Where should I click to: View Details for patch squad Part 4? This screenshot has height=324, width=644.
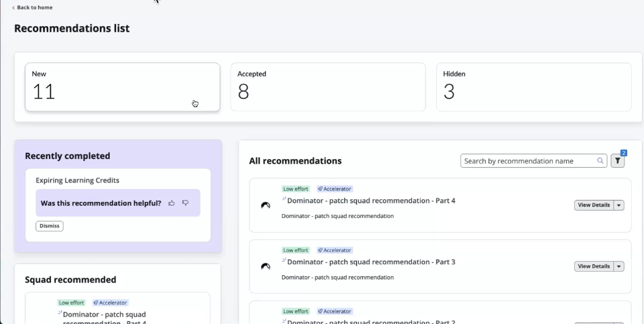(594, 205)
